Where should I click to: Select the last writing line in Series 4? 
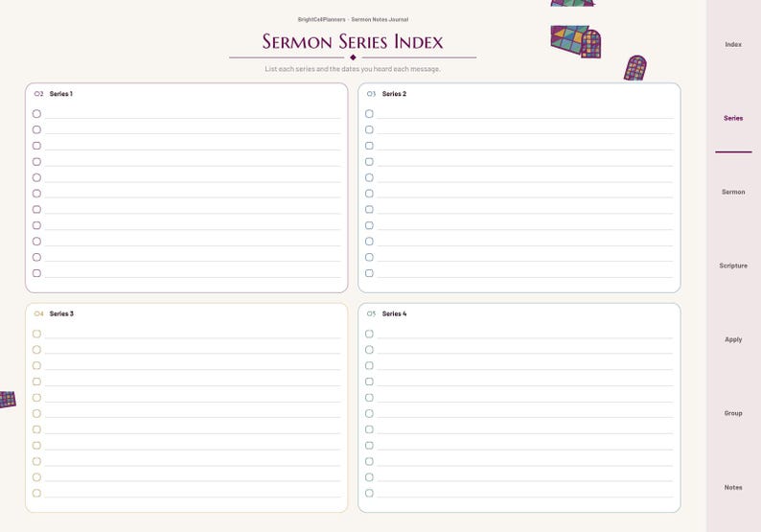tap(525, 494)
